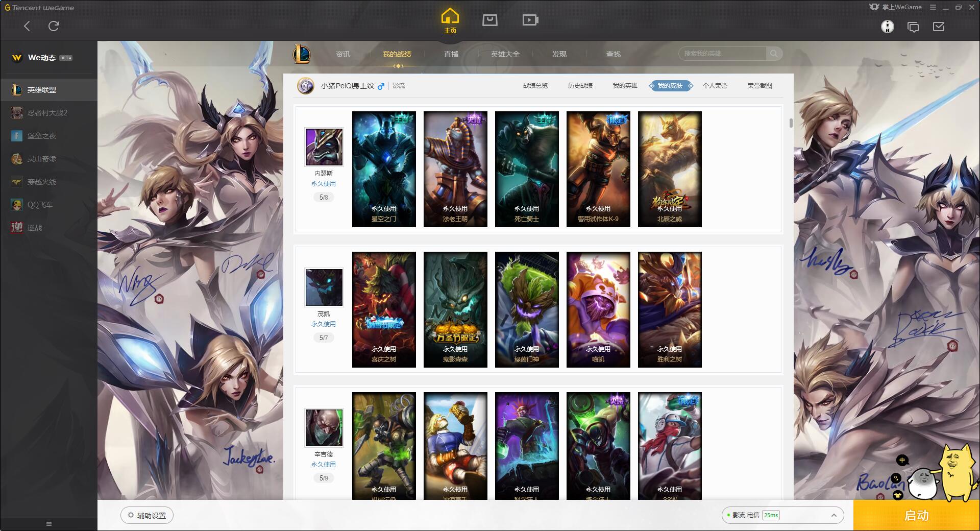Open the 警用试作体K-9 skin thumbnail

pyautogui.click(x=598, y=169)
